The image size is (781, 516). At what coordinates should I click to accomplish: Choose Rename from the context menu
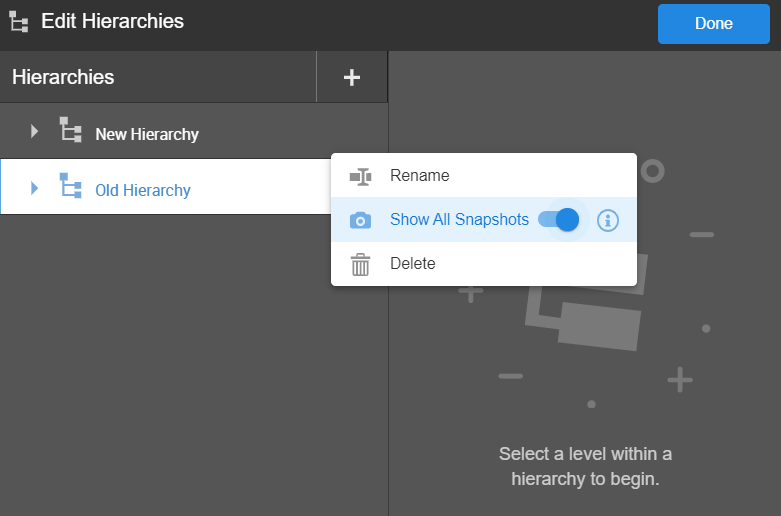click(x=419, y=176)
